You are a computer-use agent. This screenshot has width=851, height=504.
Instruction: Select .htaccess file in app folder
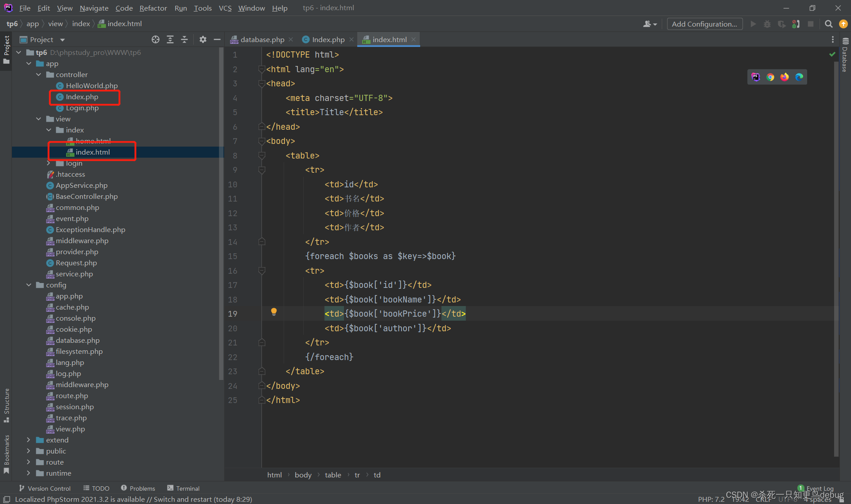point(70,174)
